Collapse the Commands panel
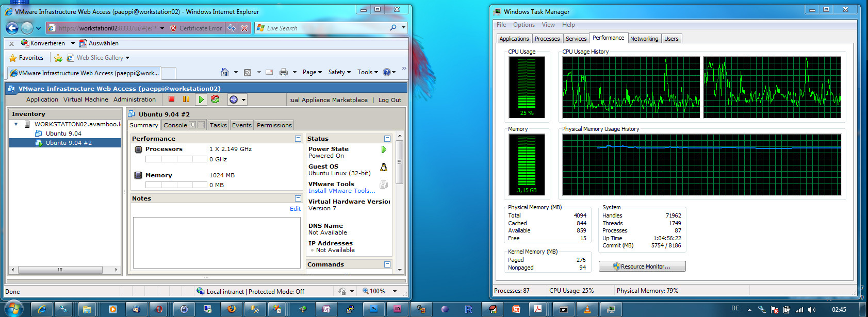868x317 pixels. (387, 264)
